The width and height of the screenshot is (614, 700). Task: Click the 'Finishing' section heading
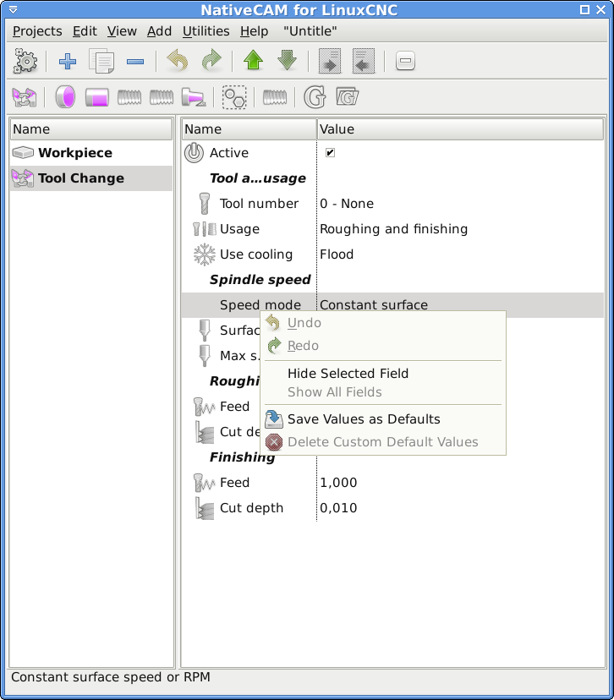pos(242,457)
